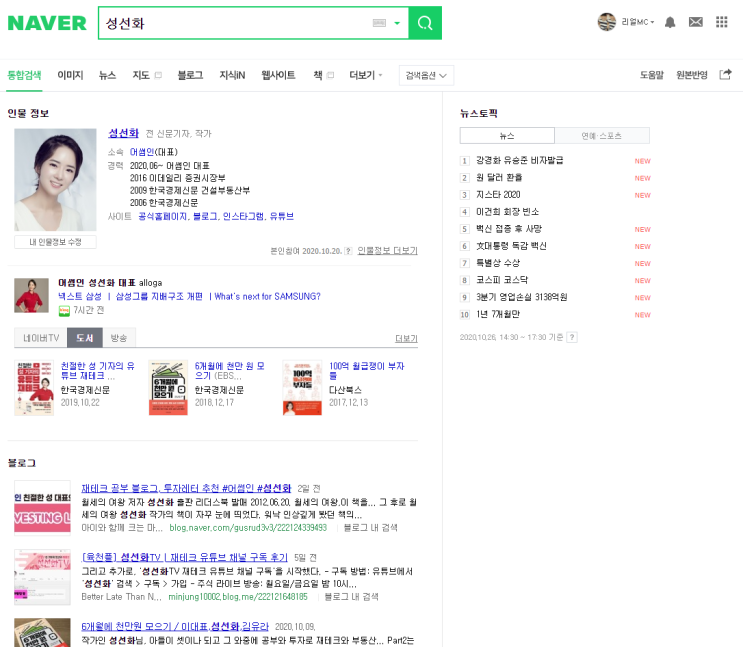Switch to the 방송 tab
Image resolution: width=743 pixels, height=647 pixels.
coord(119,337)
